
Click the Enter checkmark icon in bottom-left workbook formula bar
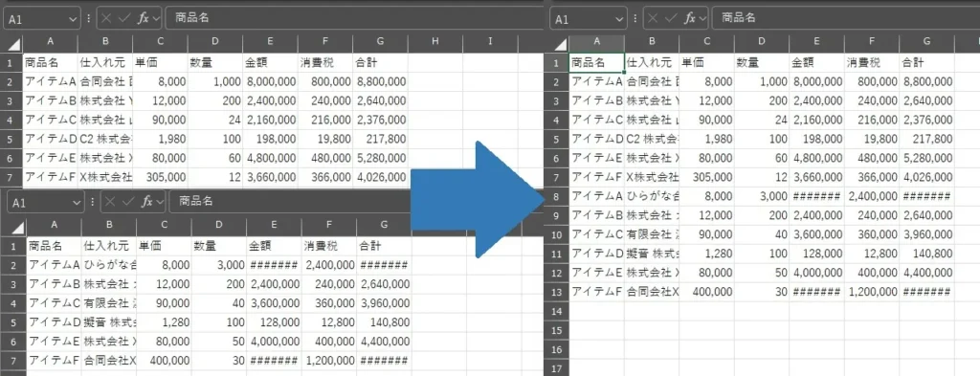pyautogui.click(x=129, y=202)
